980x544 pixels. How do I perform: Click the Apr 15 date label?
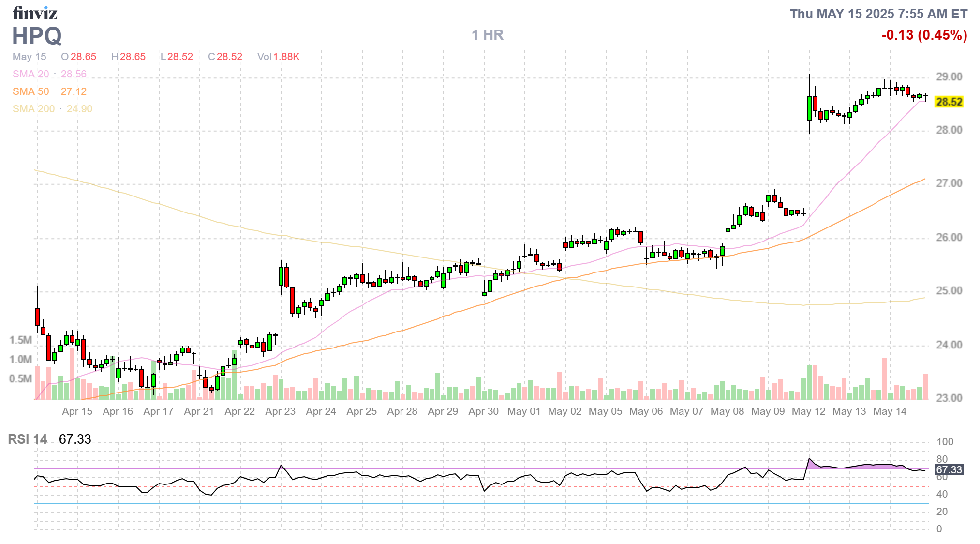77,411
